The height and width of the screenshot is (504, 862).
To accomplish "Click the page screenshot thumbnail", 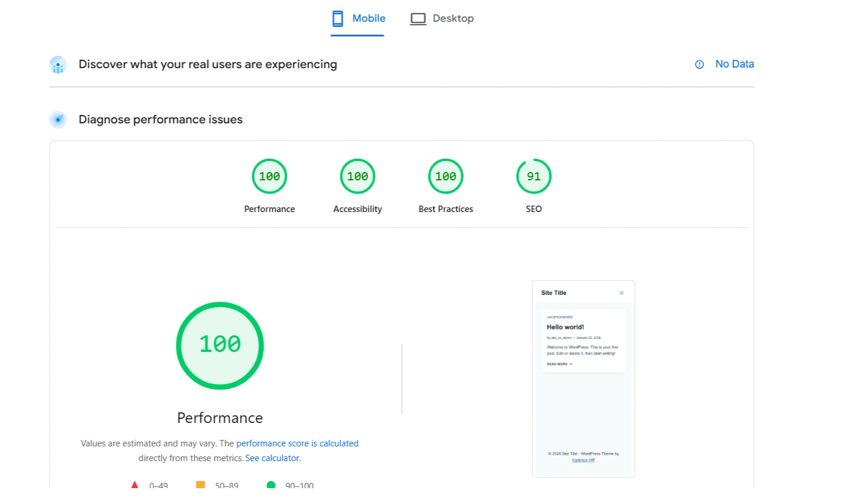I will pos(583,379).
